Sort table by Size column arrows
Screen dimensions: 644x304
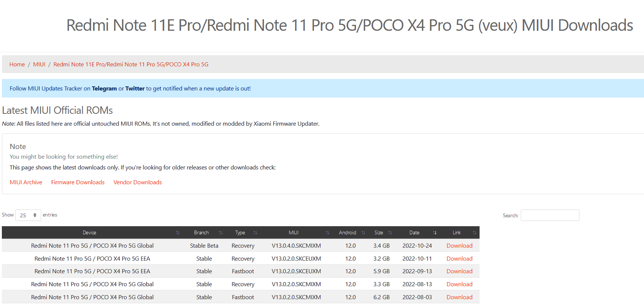(x=390, y=233)
